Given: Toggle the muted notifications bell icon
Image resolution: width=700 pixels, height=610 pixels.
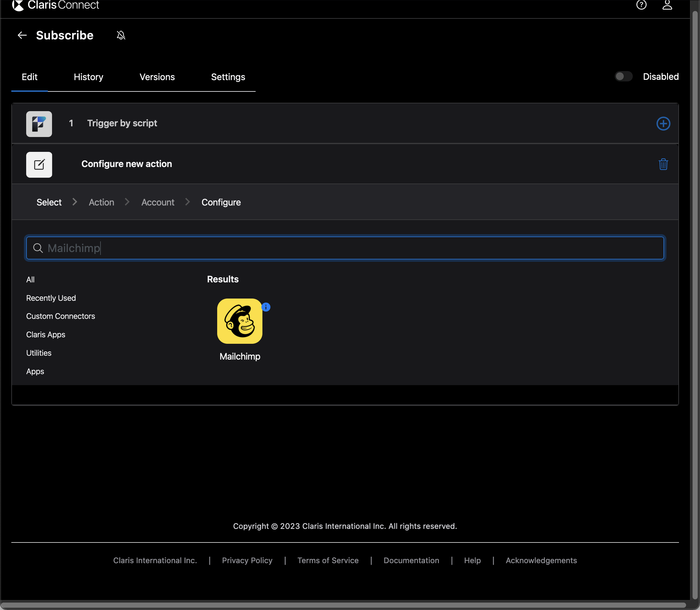Looking at the screenshot, I should click(121, 36).
